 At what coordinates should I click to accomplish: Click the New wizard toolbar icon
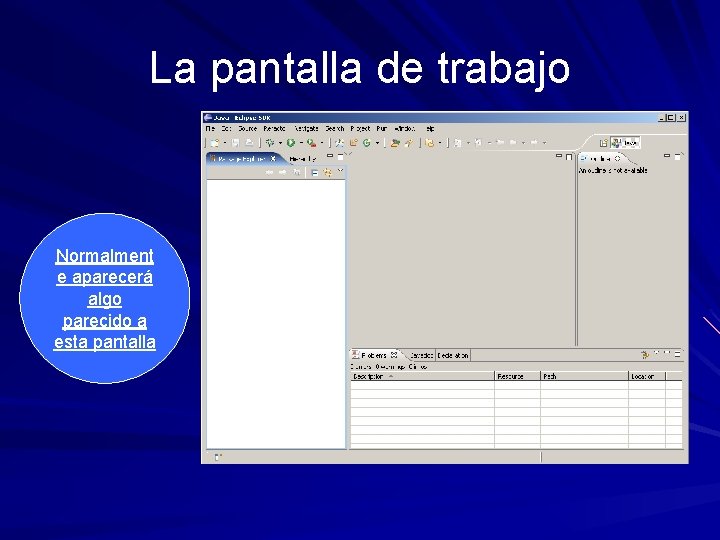[214, 143]
